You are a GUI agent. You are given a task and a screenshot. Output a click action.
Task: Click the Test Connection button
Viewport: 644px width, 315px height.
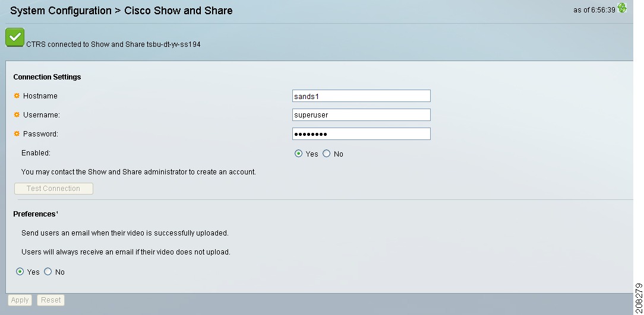pyautogui.click(x=54, y=189)
